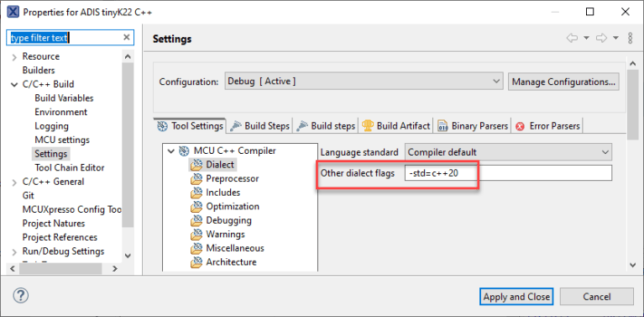Screen dimensions: 644x317
Task: Click the MCU C++ Compiler tool icon
Action: [x=184, y=151]
